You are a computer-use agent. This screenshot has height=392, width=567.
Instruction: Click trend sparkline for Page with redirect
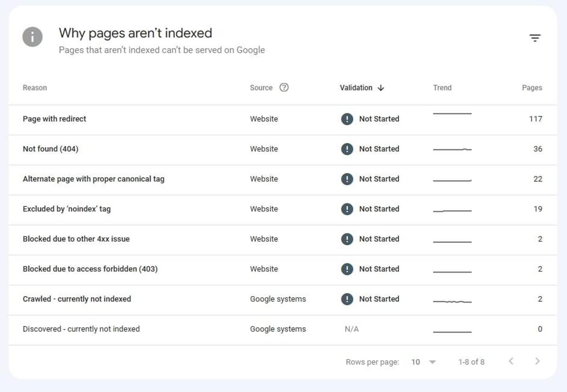coord(452,114)
